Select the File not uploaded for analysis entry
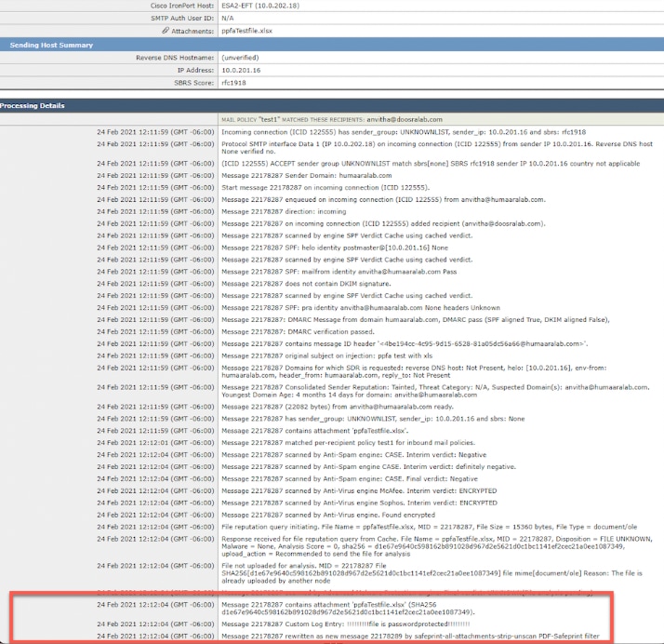The width and height of the screenshot is (664, 644). click(432, 573)
